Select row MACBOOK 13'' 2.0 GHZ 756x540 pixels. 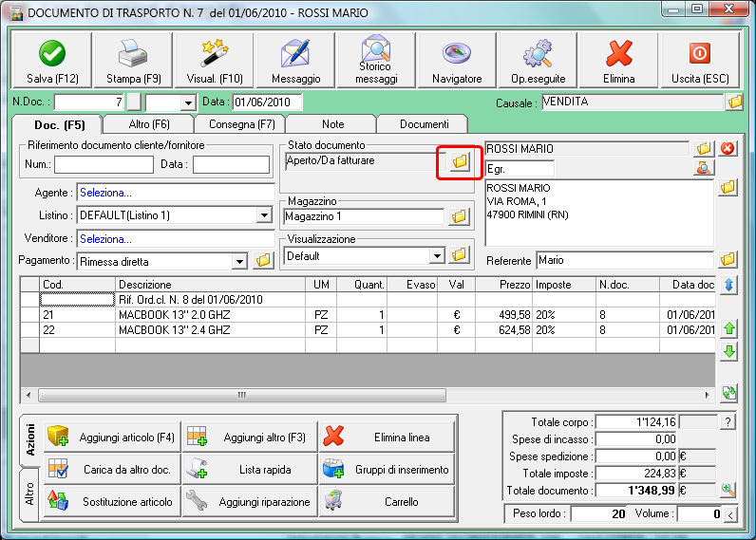click(368, 314)
